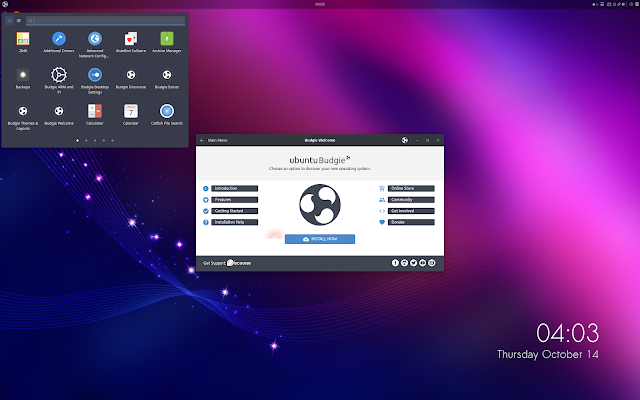640x400 pixels.
Task: Open Advanced Network Configuration app
Action: (95, 39)
